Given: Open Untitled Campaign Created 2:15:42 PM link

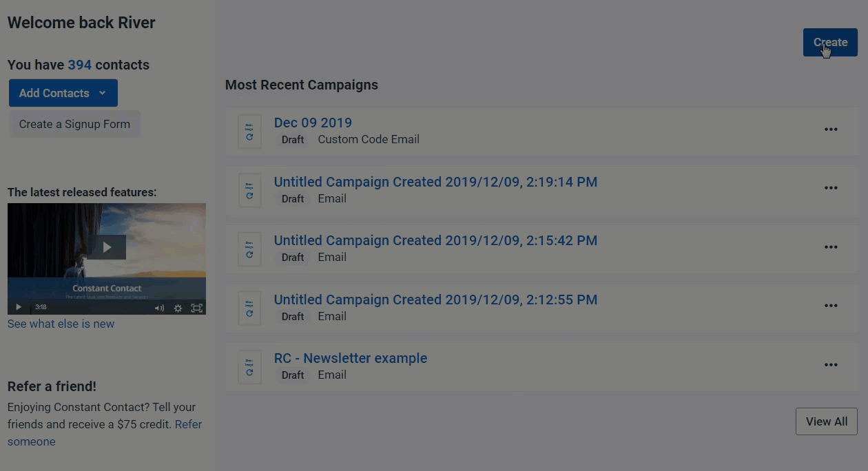Looking at the screenshot, I should pyautogui.click(x=435, y=240).
